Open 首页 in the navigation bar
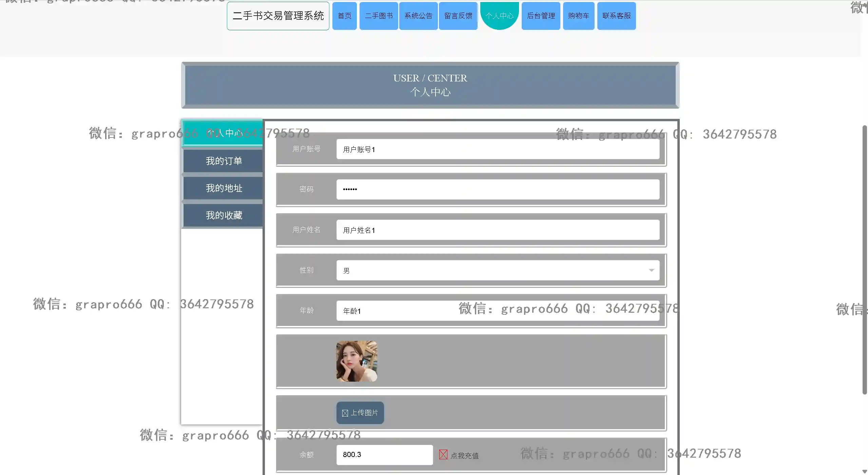Screen dimensions: 868x475 tap(344, 16)
